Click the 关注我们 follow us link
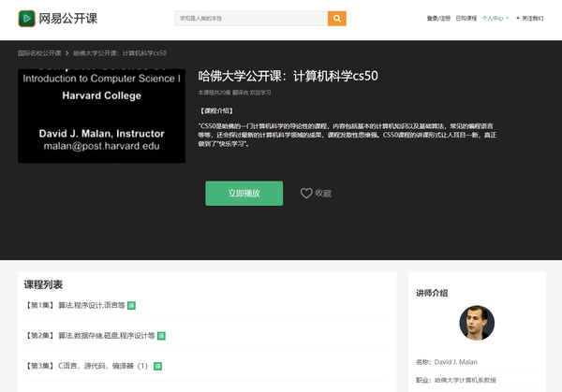Viewport: 562px width, 392px height. (x=532, y=19)
